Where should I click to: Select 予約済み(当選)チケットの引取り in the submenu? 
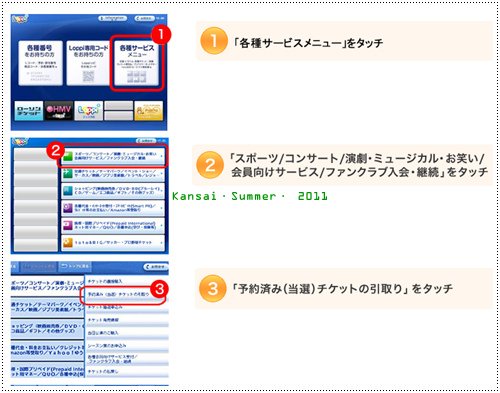click(123, 295)
